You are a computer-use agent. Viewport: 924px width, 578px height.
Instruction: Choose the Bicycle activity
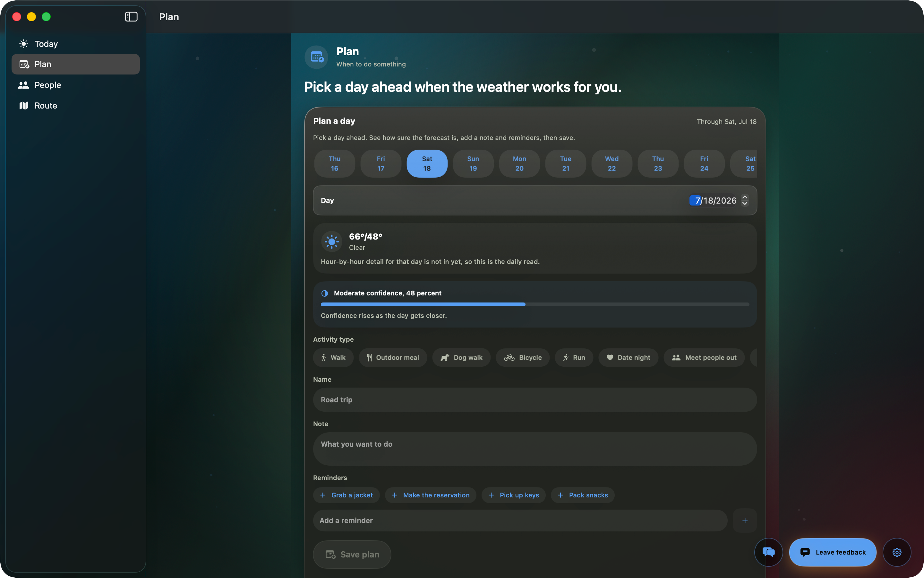pos(523,357)
